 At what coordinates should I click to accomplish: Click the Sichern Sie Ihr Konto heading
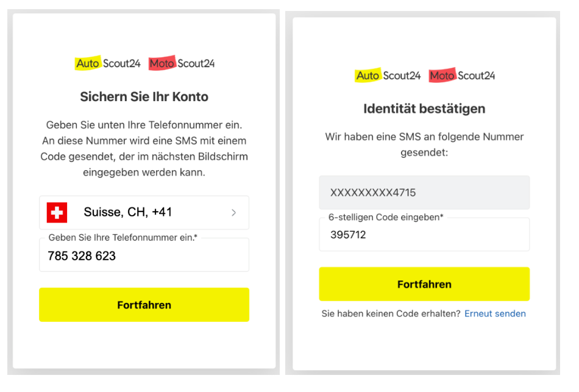click(x=144, y=97)
